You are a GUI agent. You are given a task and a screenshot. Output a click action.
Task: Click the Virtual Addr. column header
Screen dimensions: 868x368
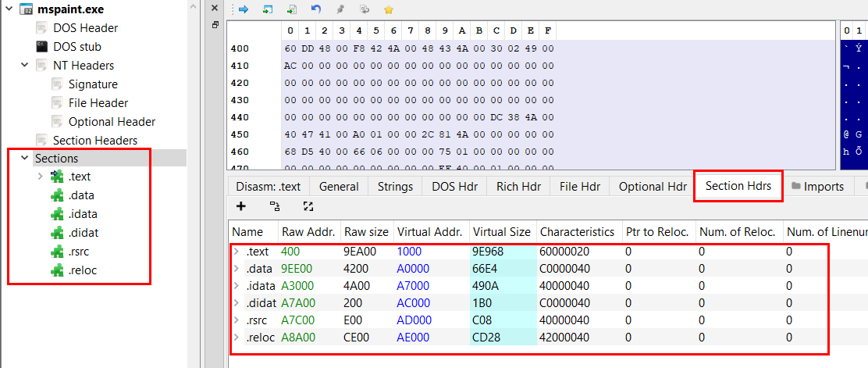coord(429,232)
